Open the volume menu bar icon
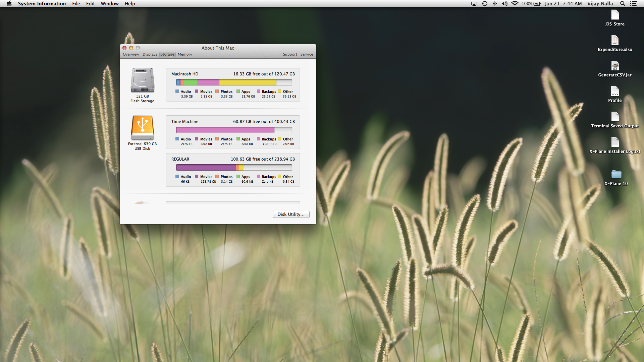This screenshot has width=644, height=362. pos(504,4)
